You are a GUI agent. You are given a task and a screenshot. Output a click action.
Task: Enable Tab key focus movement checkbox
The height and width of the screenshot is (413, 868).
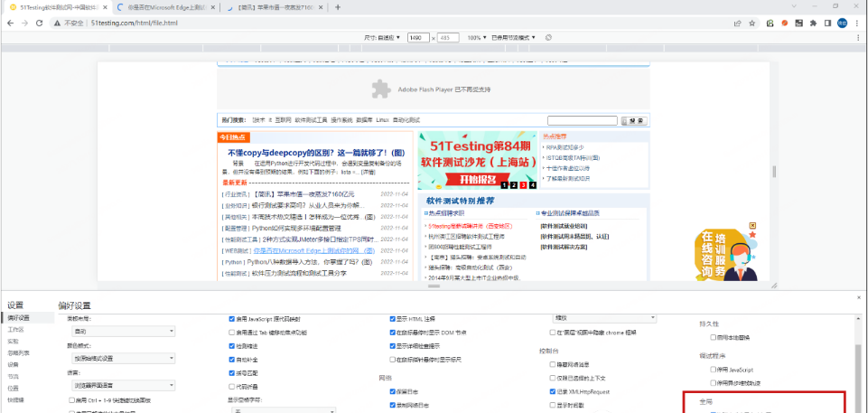232,333
